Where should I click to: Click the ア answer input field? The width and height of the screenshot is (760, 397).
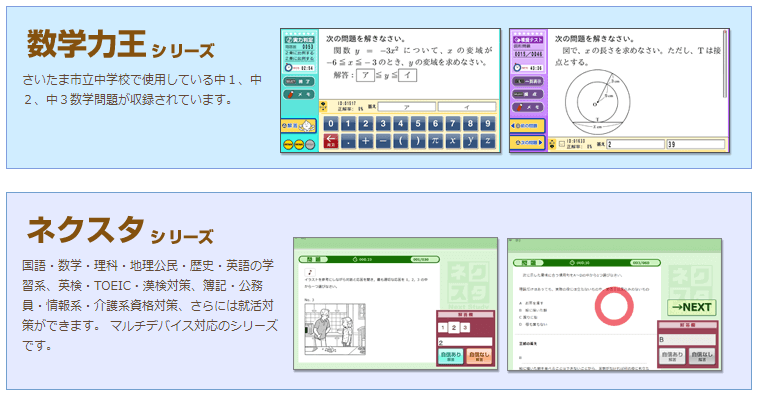point(407,107)
